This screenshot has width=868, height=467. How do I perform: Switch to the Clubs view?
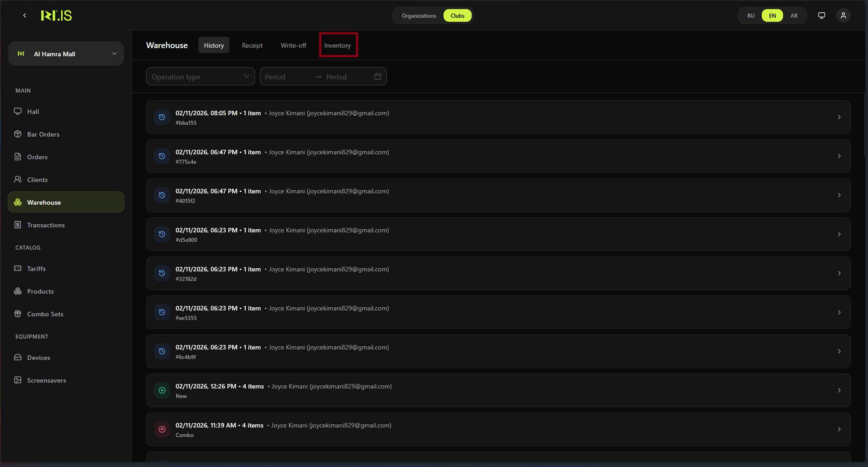click(x=457, y=15)
